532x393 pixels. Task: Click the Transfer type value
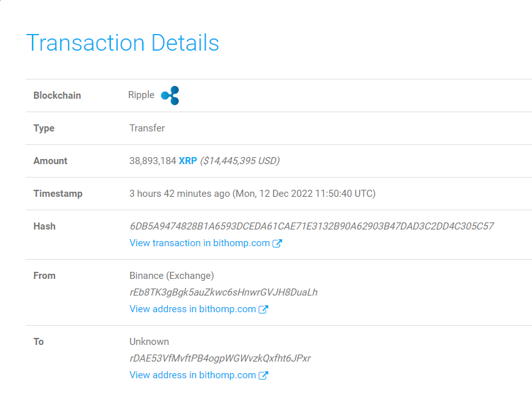click(147, 128)
